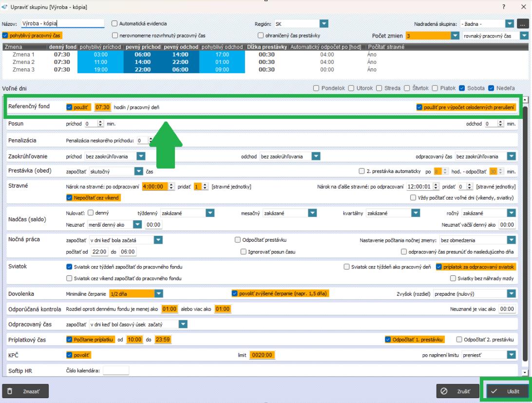Screen dimensions: 532x403
Task: Click the Uložiť save button
Action: [507, 391]
